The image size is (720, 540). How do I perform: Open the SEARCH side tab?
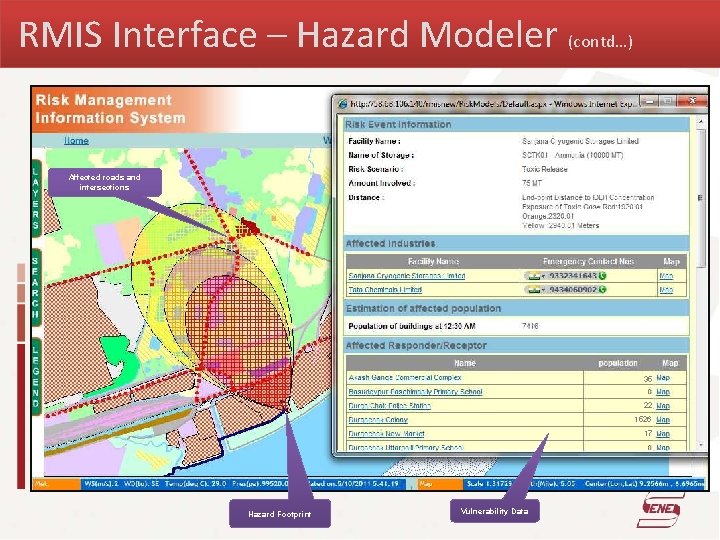(36, 288)
